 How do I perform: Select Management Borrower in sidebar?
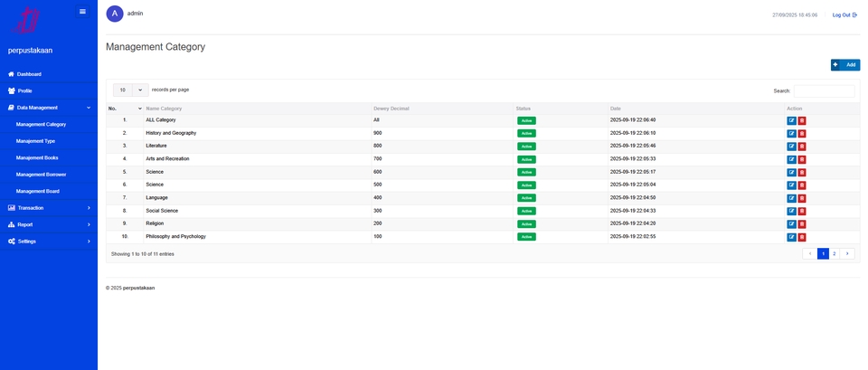click(x=41, y=175)
